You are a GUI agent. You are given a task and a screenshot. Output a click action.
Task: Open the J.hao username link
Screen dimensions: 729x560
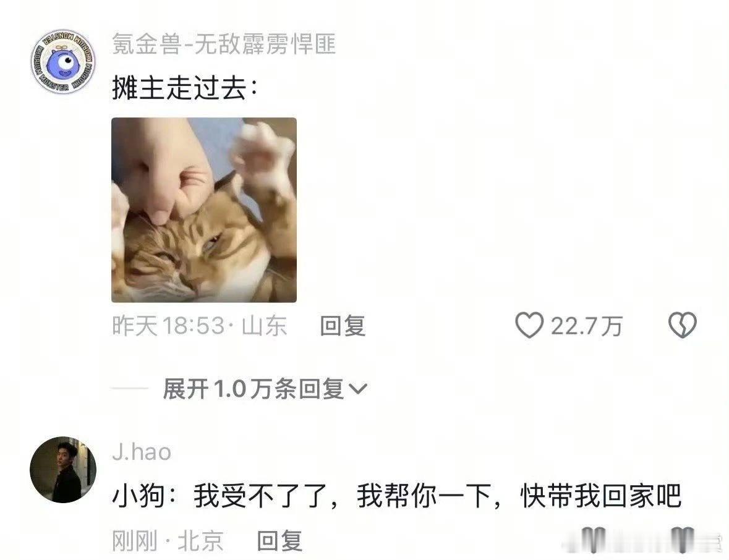142,452
